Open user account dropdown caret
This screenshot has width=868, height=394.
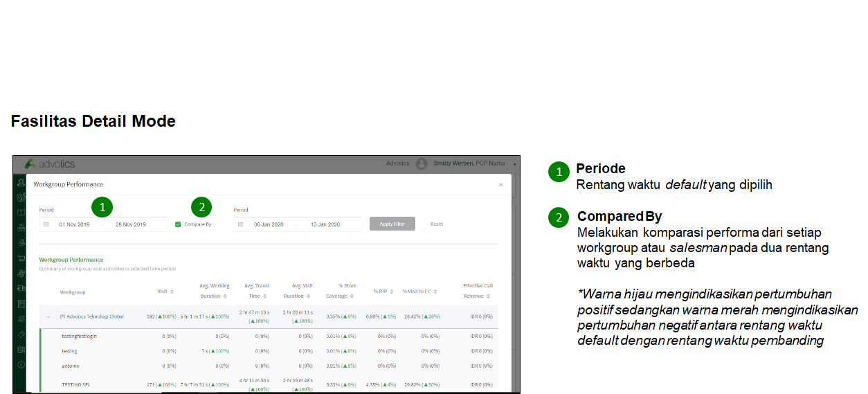515,164
